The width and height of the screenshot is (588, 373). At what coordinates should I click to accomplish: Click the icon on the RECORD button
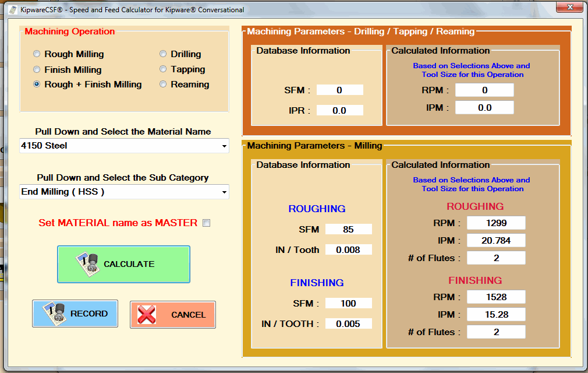[x=55, y=314]
